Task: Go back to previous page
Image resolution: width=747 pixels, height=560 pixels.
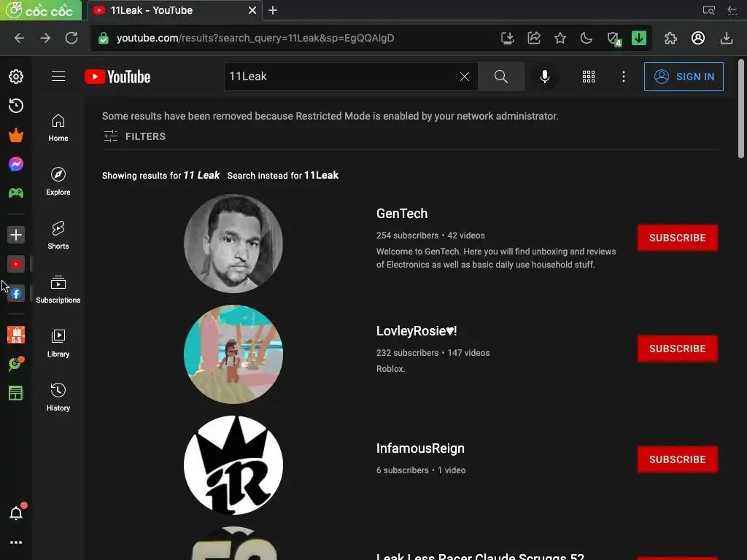Action: pyautogui.click(x=19, y=38)
